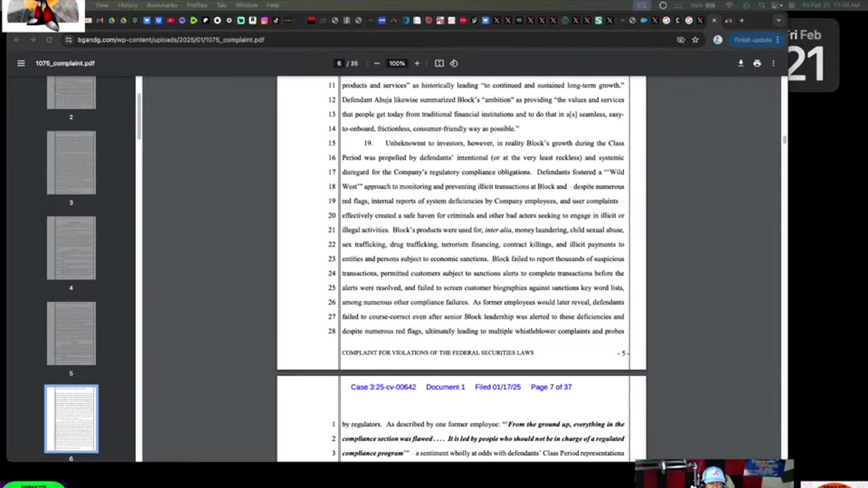
Task: Open the Profiles menu
Action: (x=197, y=5)
